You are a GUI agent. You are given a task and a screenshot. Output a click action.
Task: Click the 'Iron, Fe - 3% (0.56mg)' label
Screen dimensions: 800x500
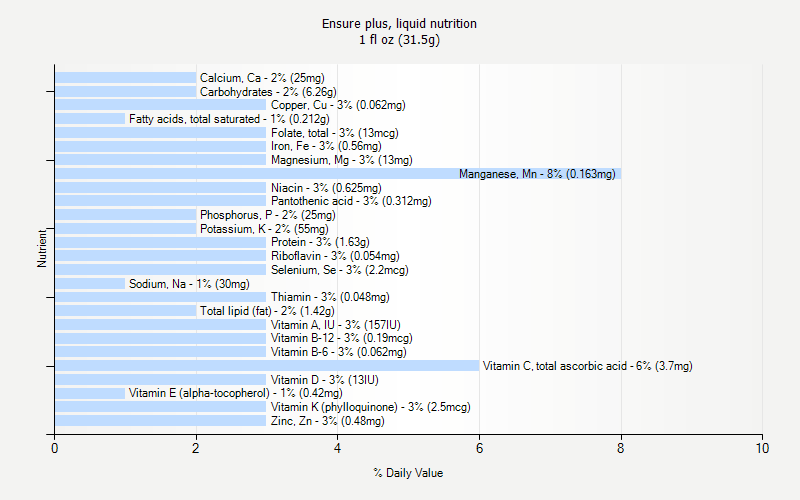326,146
